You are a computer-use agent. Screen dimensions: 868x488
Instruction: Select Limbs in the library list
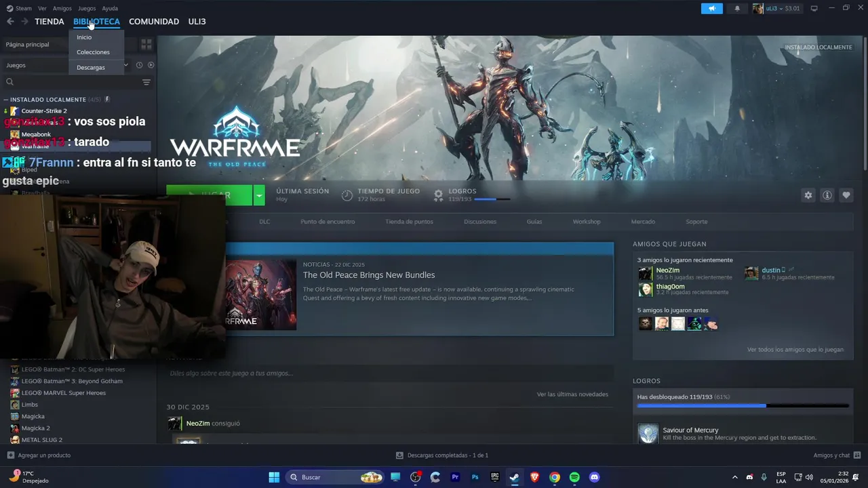[29, 405]
